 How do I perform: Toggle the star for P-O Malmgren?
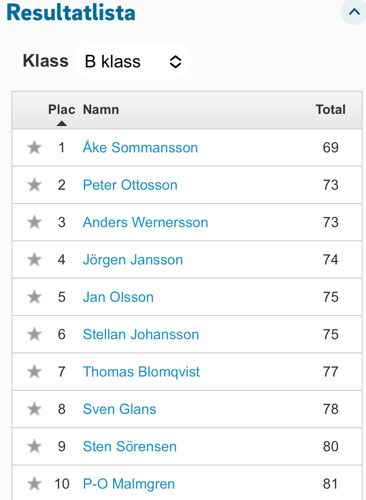[x=34, y=483]
